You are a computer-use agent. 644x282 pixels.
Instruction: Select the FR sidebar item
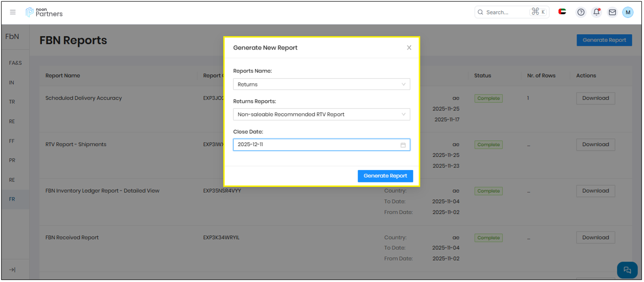tap(12, 199)
